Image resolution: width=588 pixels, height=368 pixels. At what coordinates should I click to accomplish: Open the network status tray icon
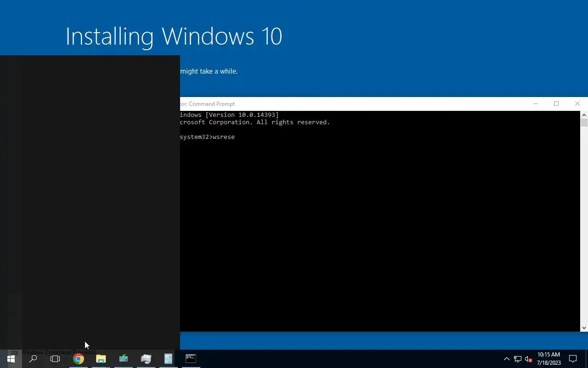click(x=518, y=359)
